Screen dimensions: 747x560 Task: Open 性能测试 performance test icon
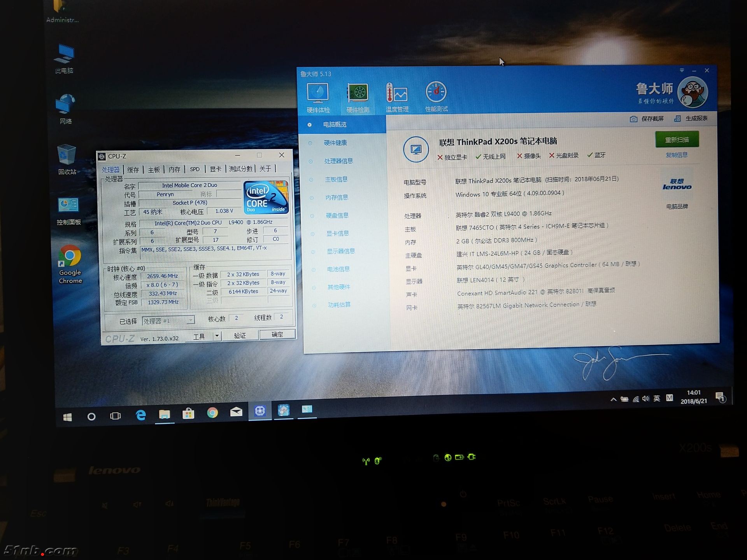436,92
